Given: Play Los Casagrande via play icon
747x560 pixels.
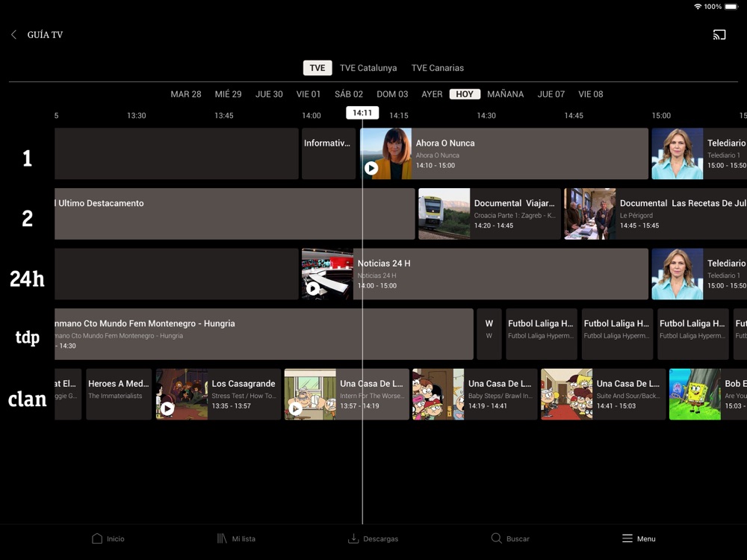Looking at the screenshot, I should 167,408.
